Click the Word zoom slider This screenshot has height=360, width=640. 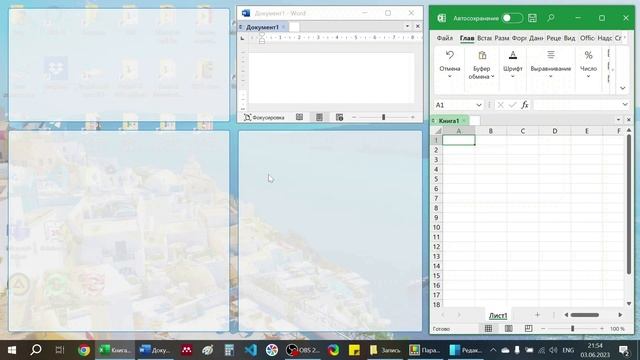coord(383,118)
